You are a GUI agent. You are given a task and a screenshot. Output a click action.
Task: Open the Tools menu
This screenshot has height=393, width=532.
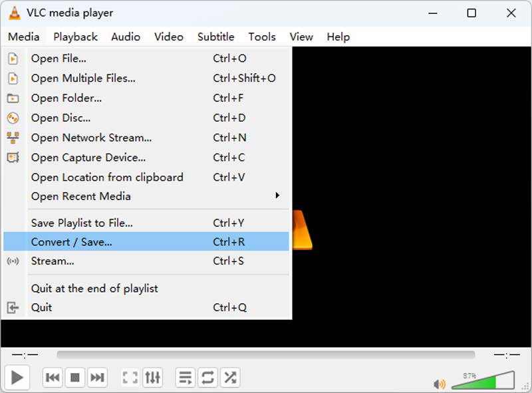click(x=261, y=37)
